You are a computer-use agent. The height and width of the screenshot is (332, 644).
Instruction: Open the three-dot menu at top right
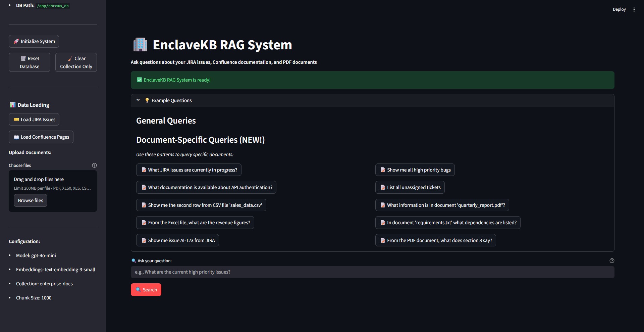click(x=634, y=9)
